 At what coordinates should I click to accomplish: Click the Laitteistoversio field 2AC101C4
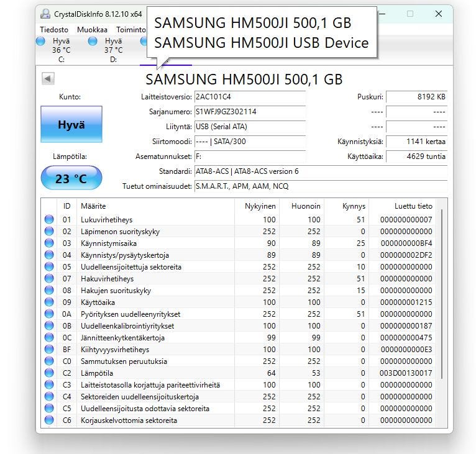250,97
